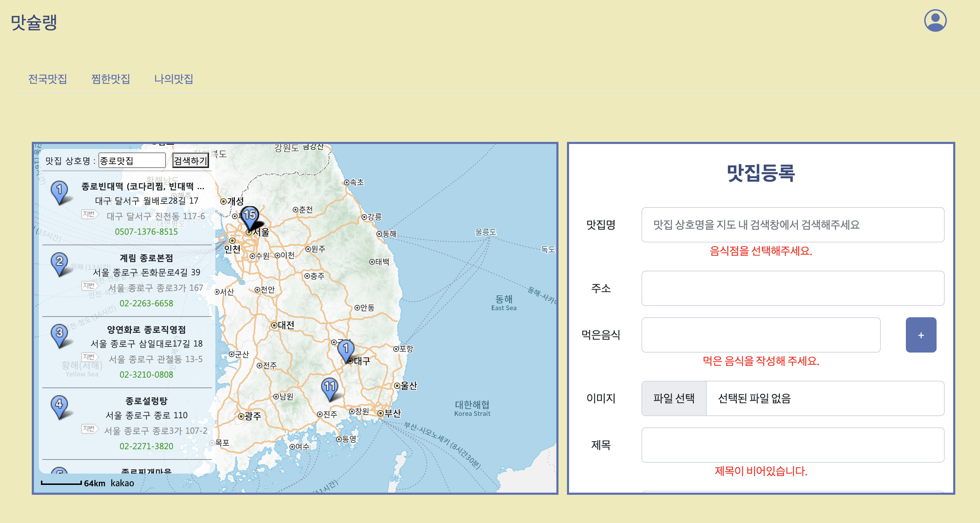Open the 전국맛집 tab

48,79
